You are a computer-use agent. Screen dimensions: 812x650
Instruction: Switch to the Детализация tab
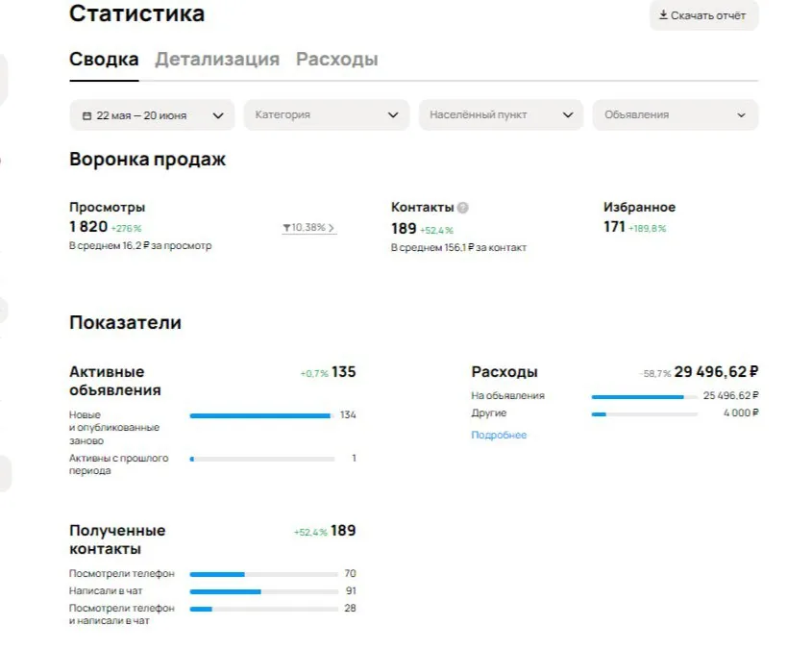pos(217,59)
